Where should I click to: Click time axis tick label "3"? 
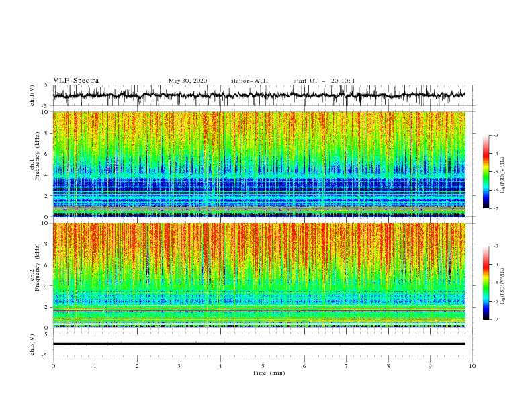(x=179, y=366)
